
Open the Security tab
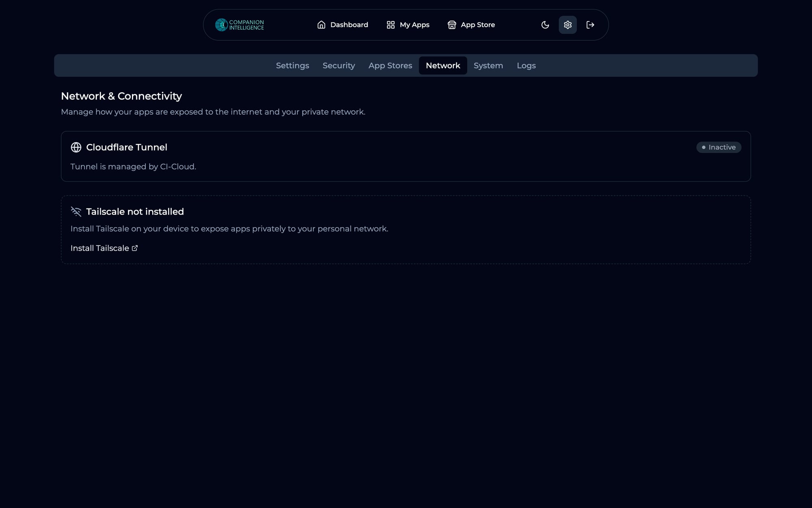coord(339,65)
